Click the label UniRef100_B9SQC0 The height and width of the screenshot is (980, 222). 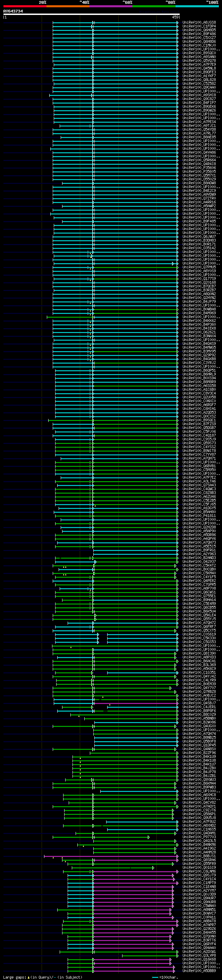199,53
